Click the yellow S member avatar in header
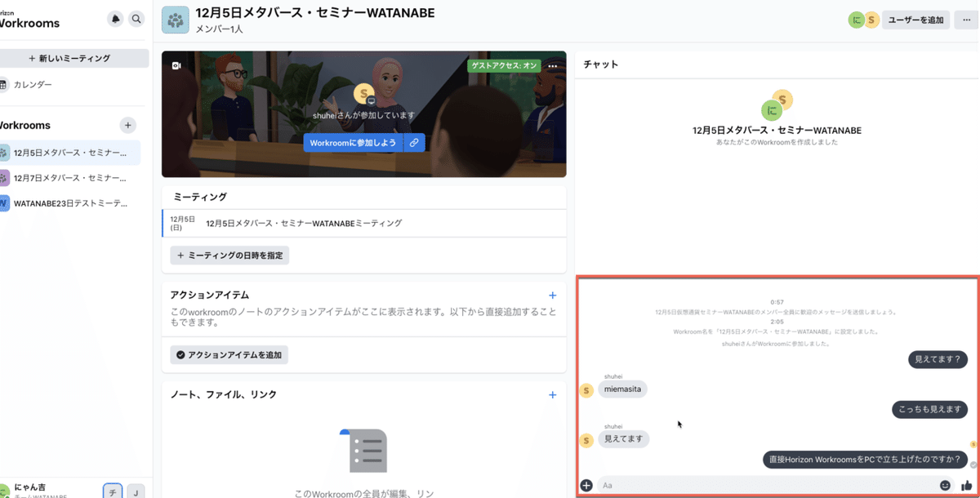This screenshot has width=980, height=498. (x=871, y=20)
